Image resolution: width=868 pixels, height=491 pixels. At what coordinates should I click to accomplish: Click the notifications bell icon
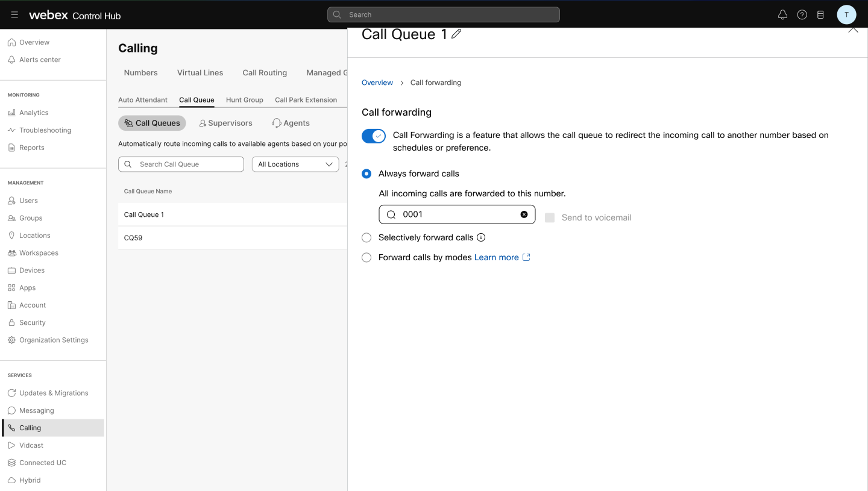(782, 15)
